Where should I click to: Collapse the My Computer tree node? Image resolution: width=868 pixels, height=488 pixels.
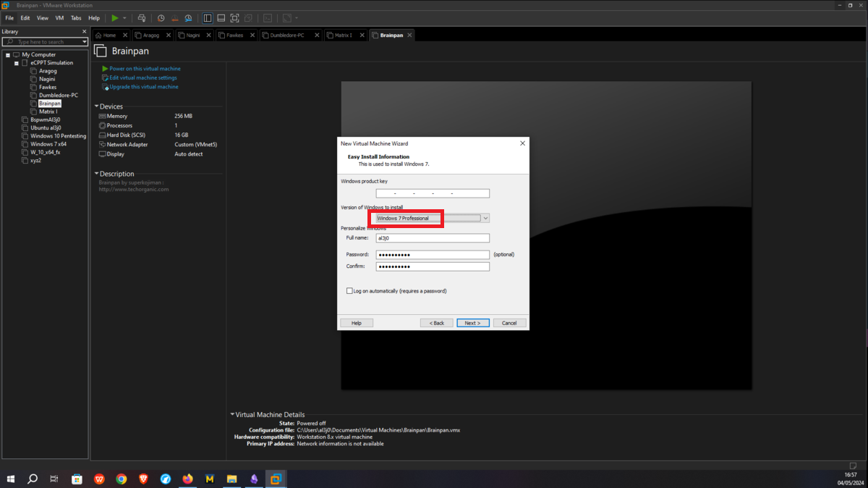[8, 54]
